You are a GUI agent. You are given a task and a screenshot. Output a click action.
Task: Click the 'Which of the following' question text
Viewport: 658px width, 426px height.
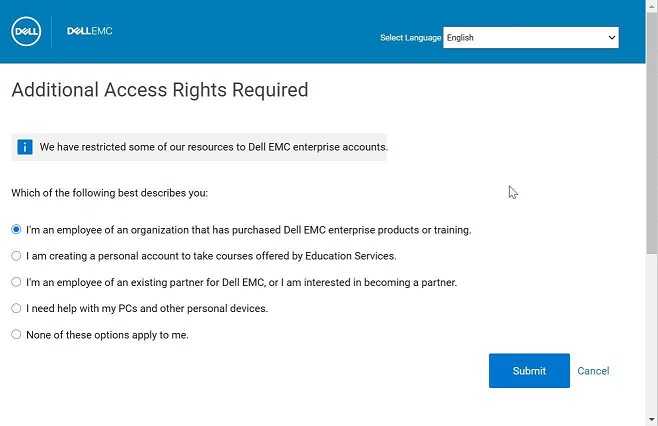click(110, 193)
